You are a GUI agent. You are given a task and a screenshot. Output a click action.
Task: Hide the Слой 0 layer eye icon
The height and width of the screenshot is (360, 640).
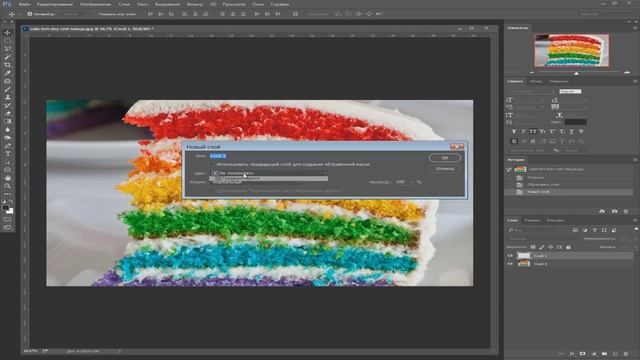(x=510, y=264)
